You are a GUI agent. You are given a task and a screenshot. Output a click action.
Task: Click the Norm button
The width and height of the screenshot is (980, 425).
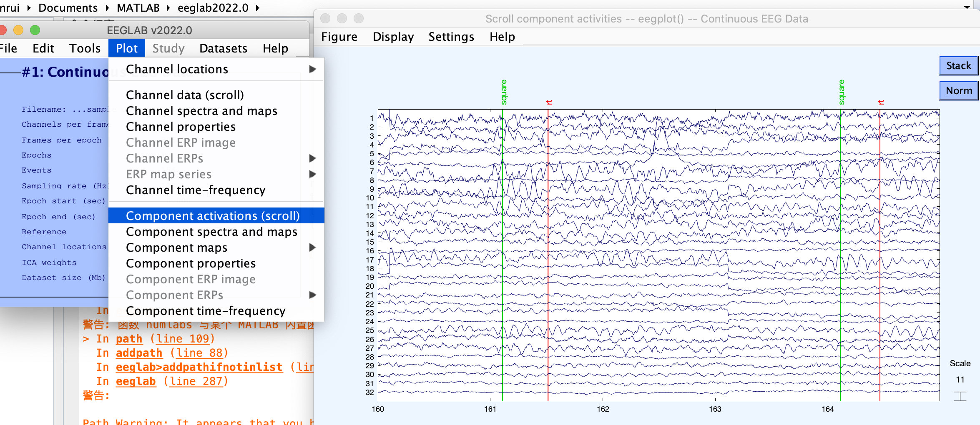[x=958, y=91]
